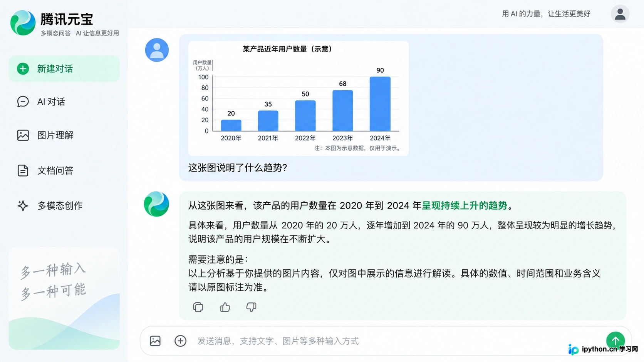Click the circled plus attachment icon
This screenshot has width=644, height=362.
[x=180, y=341]
